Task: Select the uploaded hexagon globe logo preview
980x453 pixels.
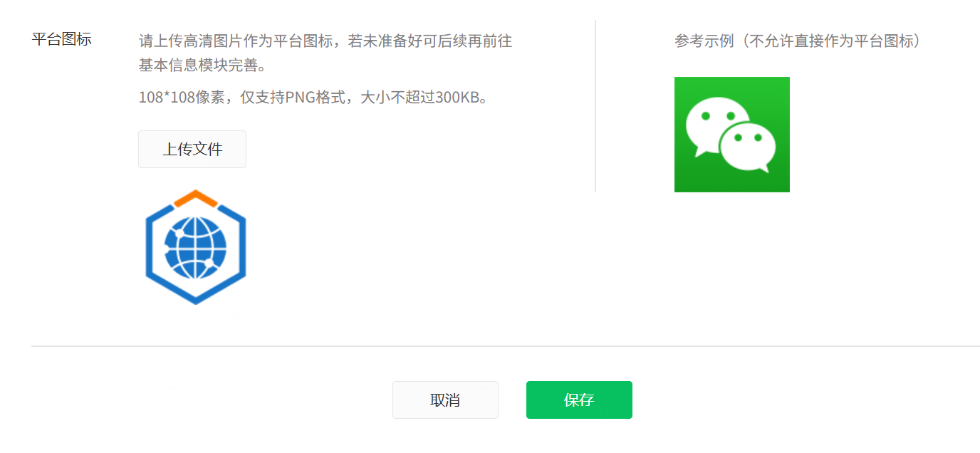Action: click(x=196, y=247)
